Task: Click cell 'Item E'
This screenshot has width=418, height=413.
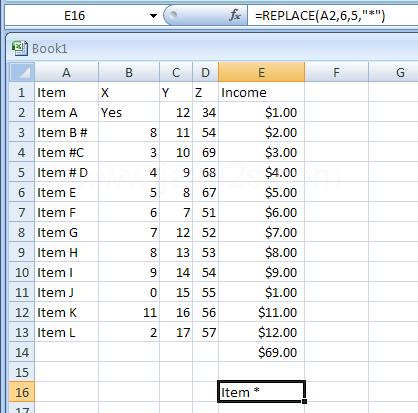Action: point(67,192)
